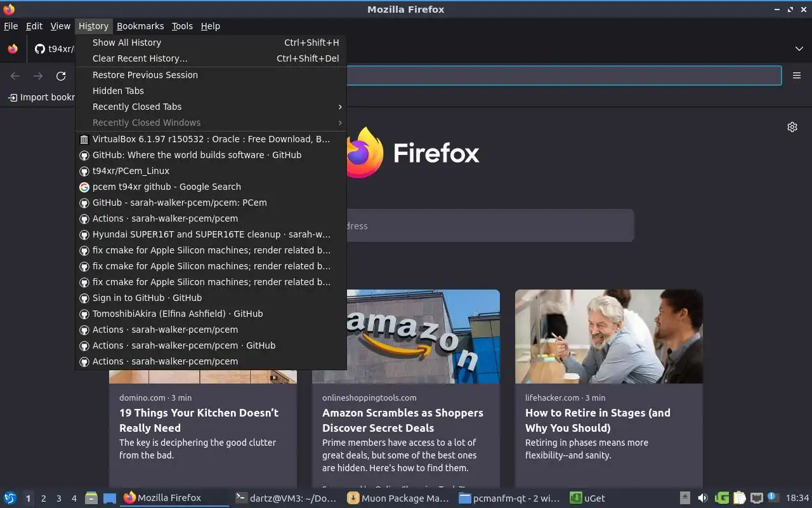Open 'Actions · sarah-walker-pcem/pcem · GitHub' entry
The height and width of the screenshot is (508, 812).
point(211,345)
